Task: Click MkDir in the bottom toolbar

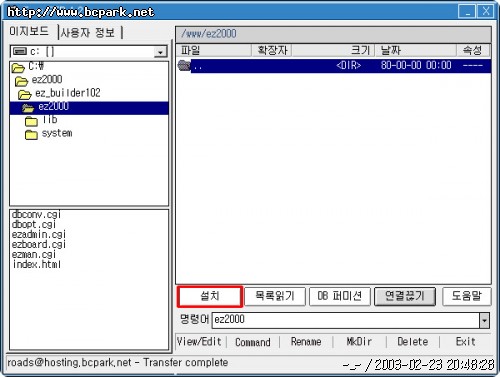Action: coord(359,342)
